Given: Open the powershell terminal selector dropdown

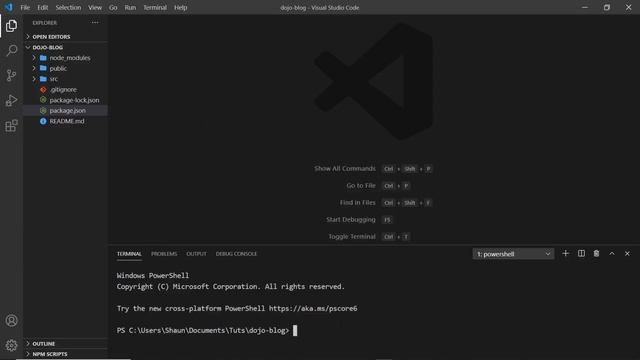Looking at the screenshot, I should [513, 254].
